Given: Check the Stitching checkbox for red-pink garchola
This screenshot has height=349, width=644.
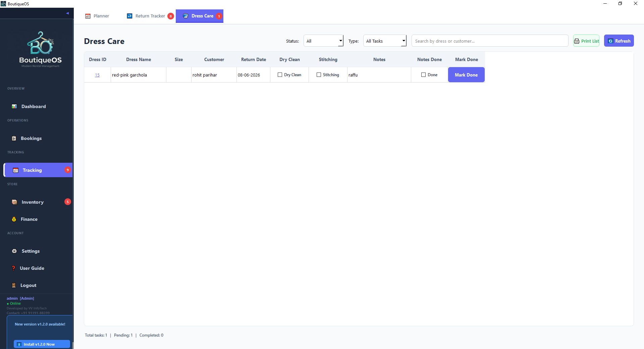Looking at the screenshot, I should (x=319, y=75).
